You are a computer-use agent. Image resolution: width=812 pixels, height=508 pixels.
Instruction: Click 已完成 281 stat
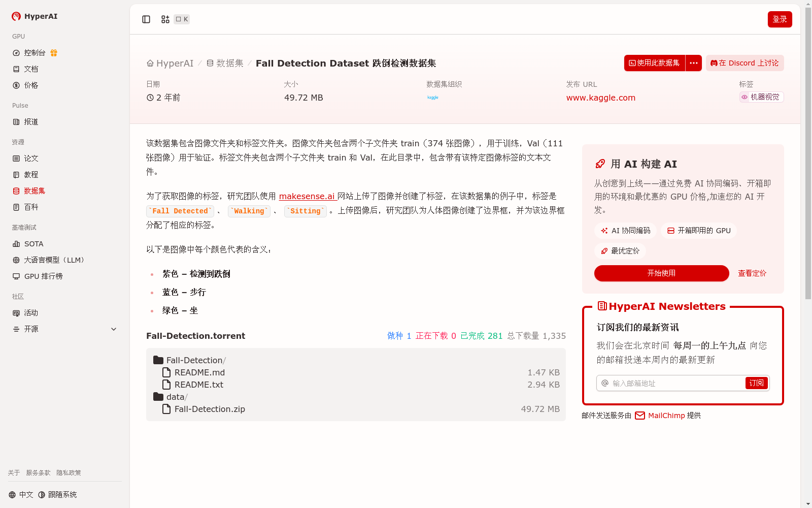click(x=481, y=336)
